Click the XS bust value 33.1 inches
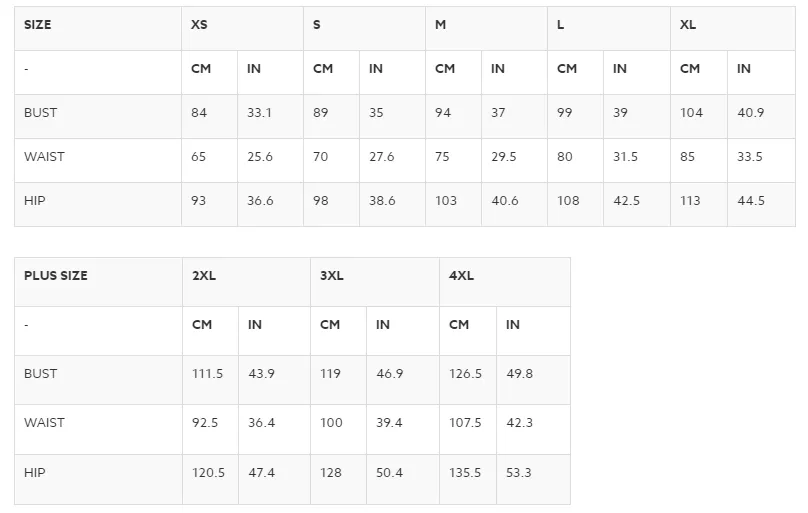Image resolution: width=808 pixels, height=513 pixels. [259, 113]
